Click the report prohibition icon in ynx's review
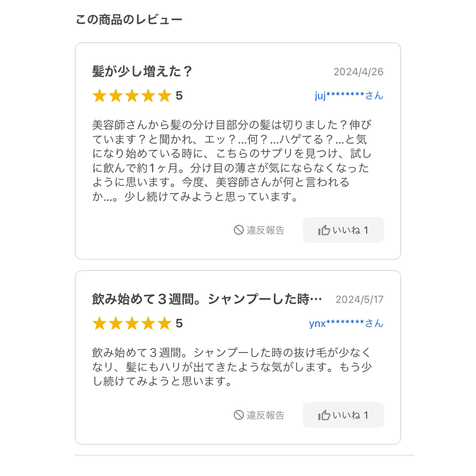Image resolution: width=476 pixels, height=476 pixels. point(238,415)
